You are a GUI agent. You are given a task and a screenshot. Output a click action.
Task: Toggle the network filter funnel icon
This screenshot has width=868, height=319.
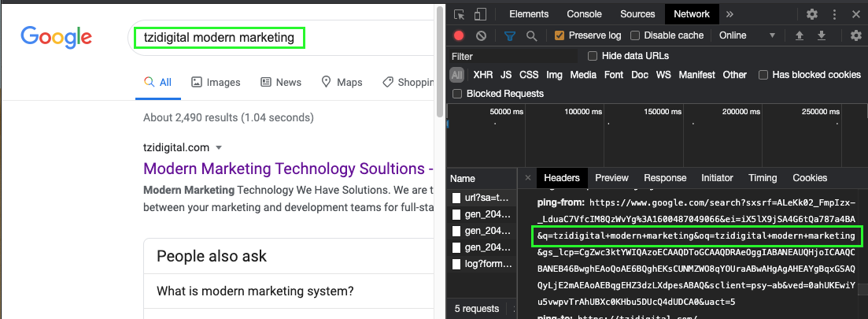[x=509, y=35]
